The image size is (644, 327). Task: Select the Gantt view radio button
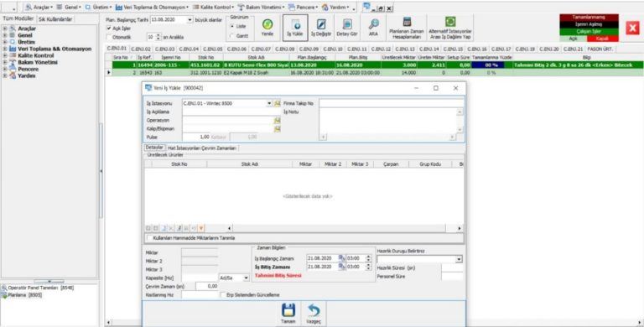[232, 36]
